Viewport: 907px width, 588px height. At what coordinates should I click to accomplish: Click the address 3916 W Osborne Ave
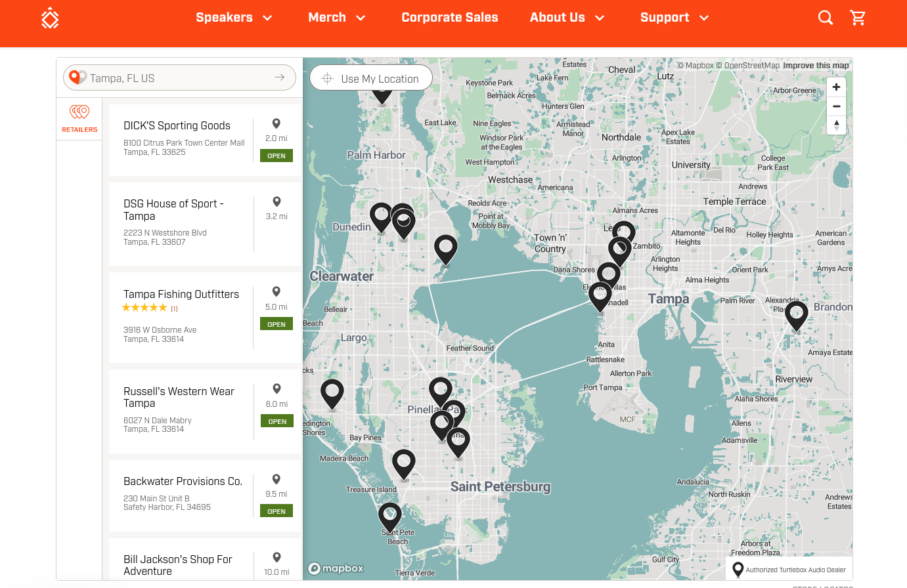click(x=160, y=330)
